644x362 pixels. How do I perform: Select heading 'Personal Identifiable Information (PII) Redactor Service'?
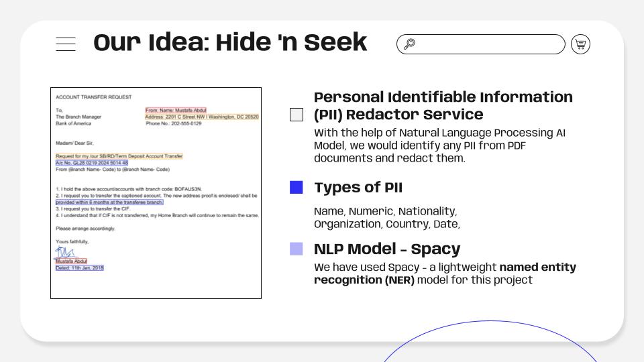coord(443,105)
